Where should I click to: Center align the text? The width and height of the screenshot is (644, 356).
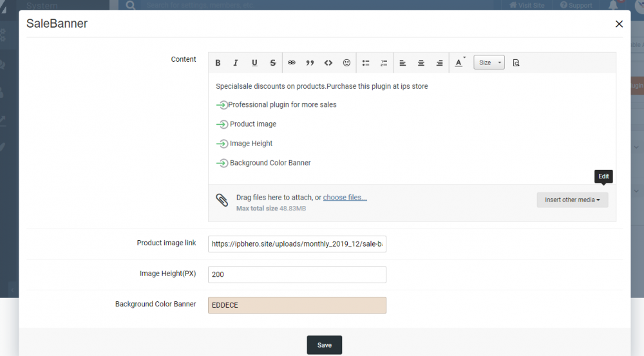[421, 63]
